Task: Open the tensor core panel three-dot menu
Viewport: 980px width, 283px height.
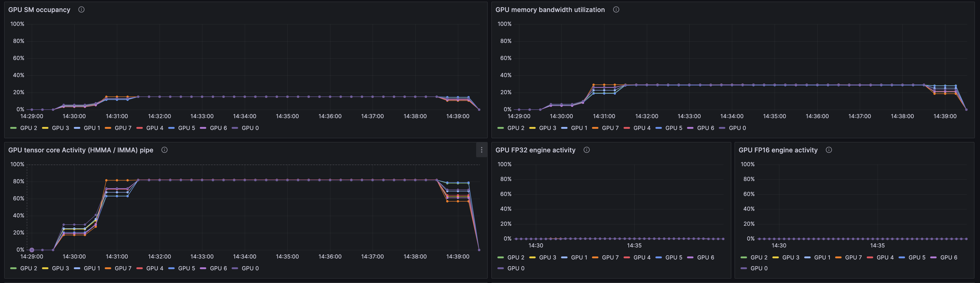Action: pos(481,150)
